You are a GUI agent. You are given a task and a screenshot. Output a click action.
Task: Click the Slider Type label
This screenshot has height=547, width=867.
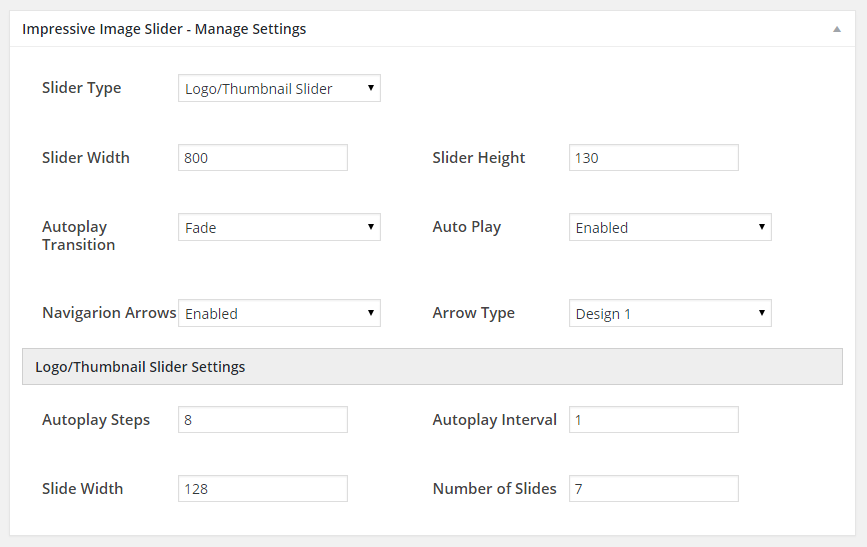(x=82, y=88)
